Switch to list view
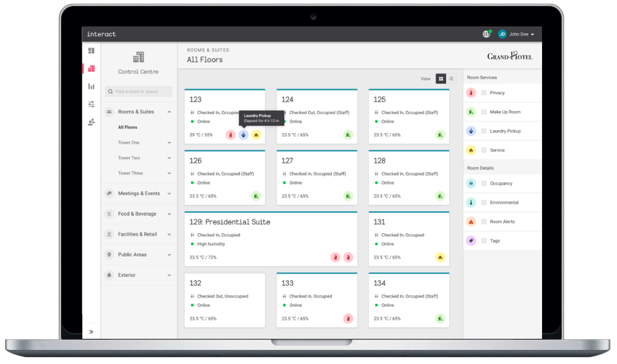This screenshot has height=364, width=617. click(x=452, y=79)
